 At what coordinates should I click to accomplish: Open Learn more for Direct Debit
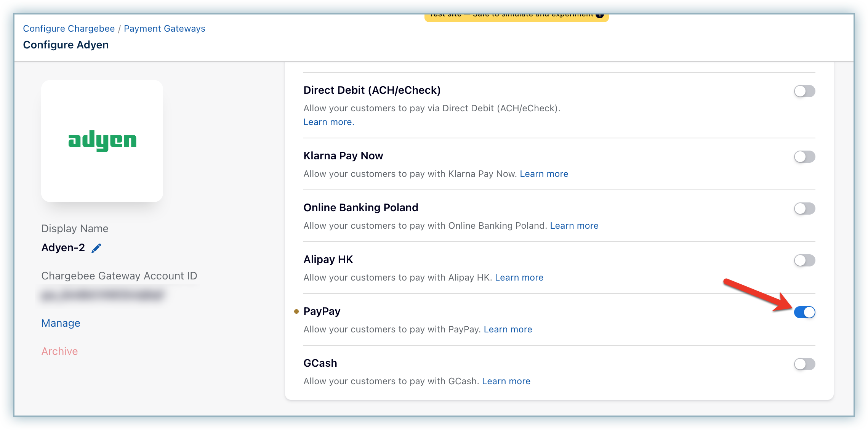329,122
